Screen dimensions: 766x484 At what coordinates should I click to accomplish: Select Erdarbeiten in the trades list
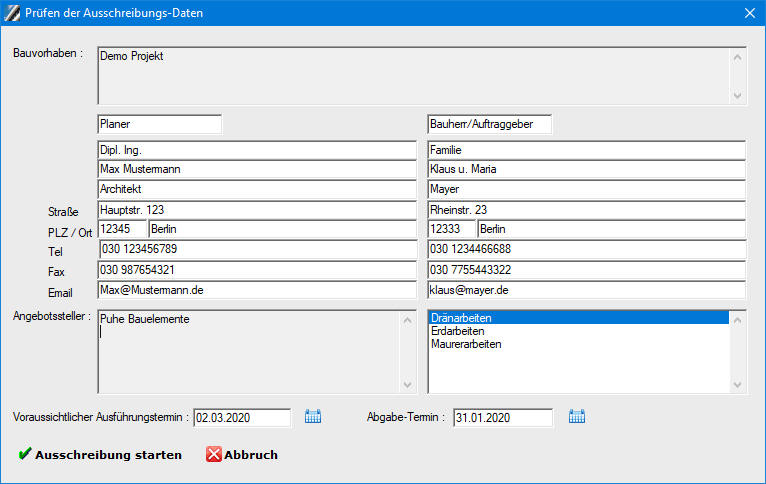pyautogui.click(x=579, y=331)
